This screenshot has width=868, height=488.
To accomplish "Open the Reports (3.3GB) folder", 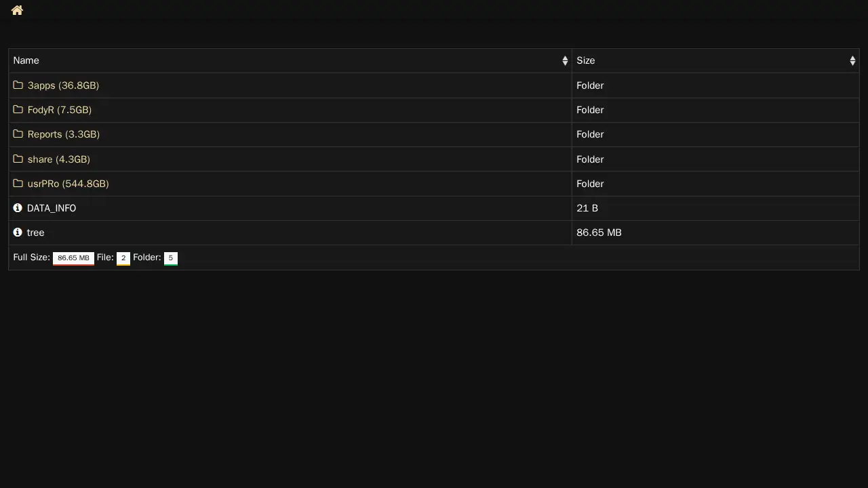I will coord(64,134).
